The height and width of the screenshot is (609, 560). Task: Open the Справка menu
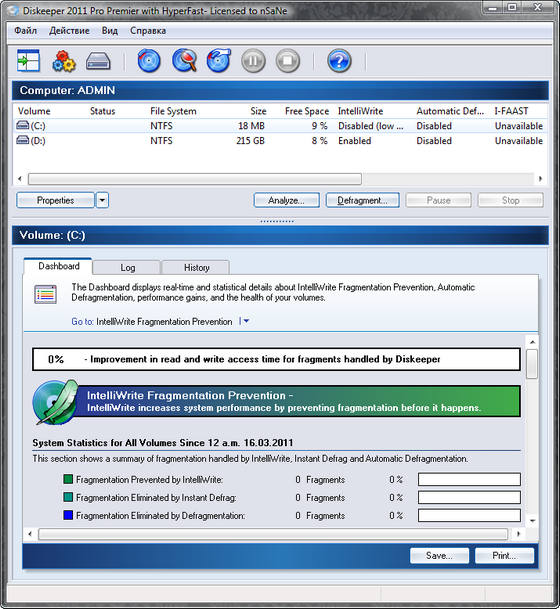148,31
